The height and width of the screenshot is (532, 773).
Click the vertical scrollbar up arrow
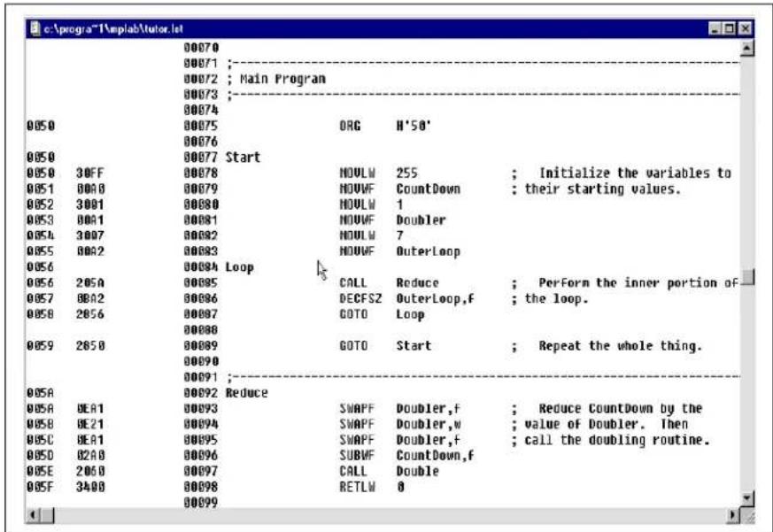747,49
